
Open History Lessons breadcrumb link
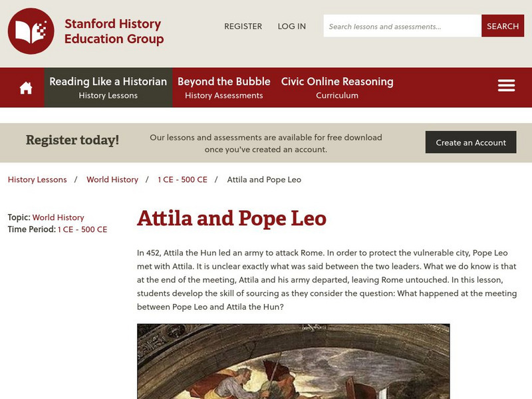(x=37, y=180)
